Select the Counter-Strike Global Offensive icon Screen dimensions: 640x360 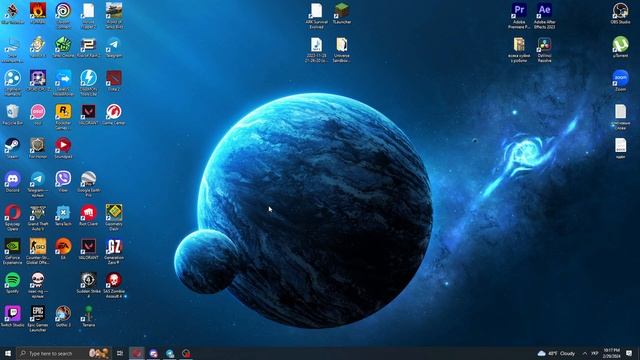(x=38, y=251)
